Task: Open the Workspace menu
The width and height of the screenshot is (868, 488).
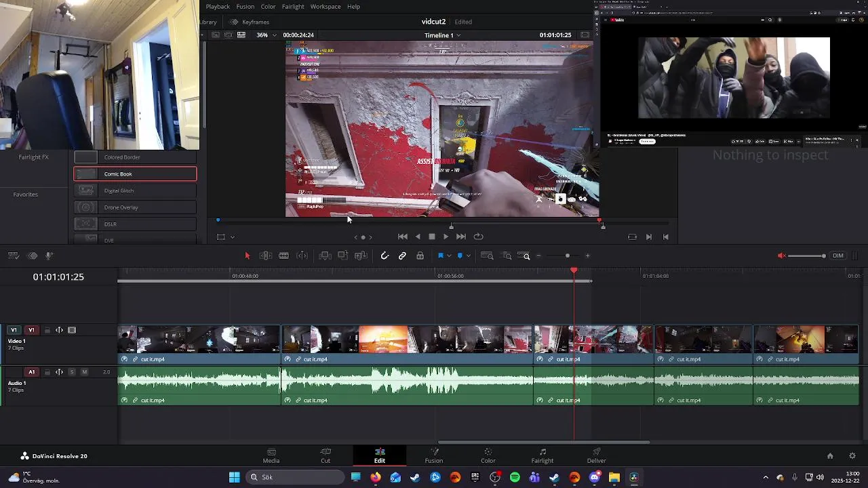Action: (x=325, y=7)
